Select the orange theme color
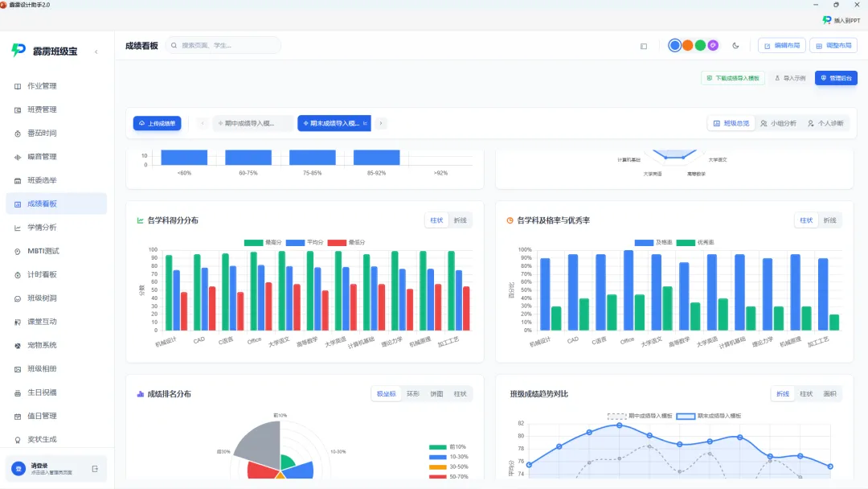 pos(687,45)
